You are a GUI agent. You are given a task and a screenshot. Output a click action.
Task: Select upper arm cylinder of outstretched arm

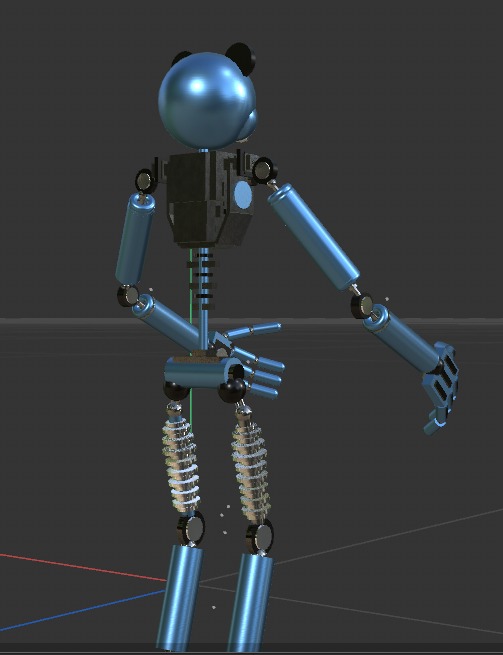[314, 237]
